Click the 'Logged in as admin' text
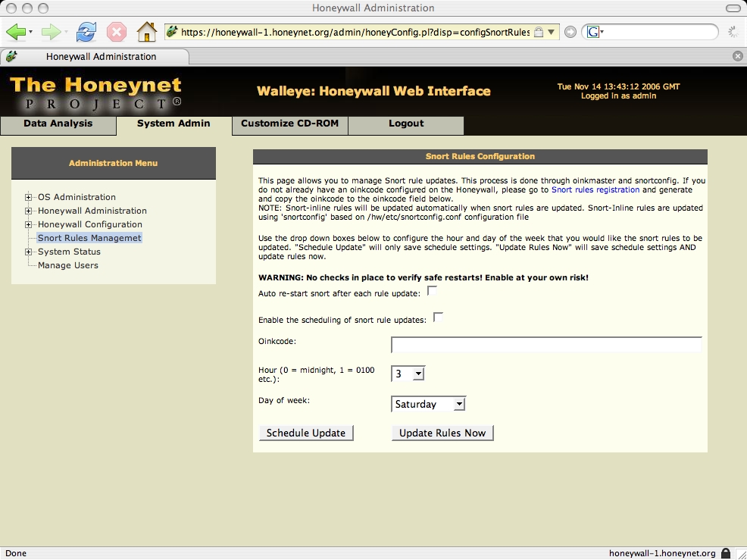The image size is (747, 560). tap(618, 95)
